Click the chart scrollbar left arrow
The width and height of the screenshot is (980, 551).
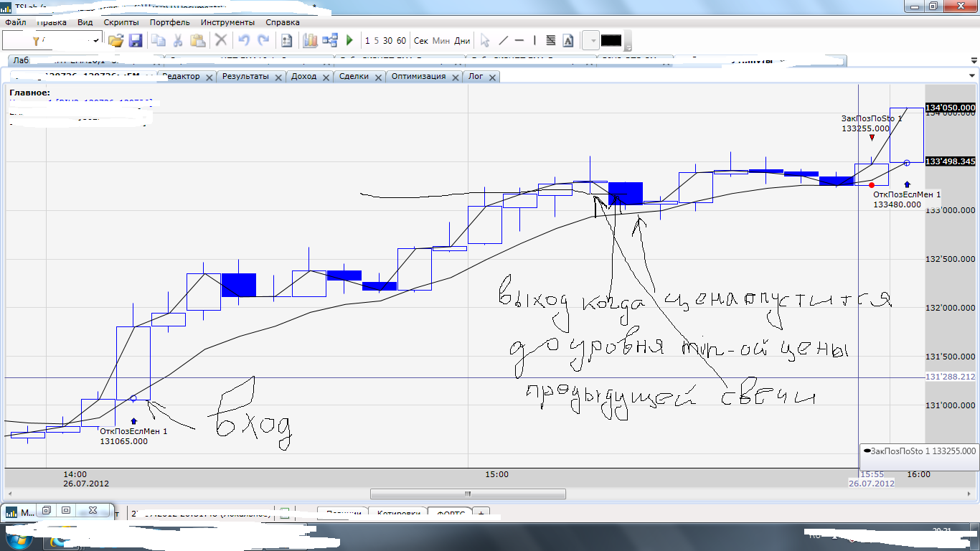click(10, 494)
